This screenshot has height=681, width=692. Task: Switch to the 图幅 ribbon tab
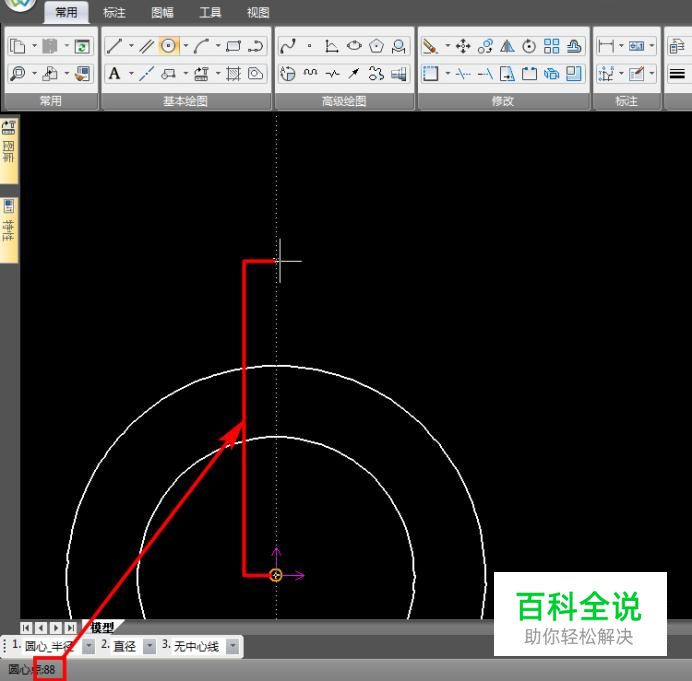tap(162, 12)
